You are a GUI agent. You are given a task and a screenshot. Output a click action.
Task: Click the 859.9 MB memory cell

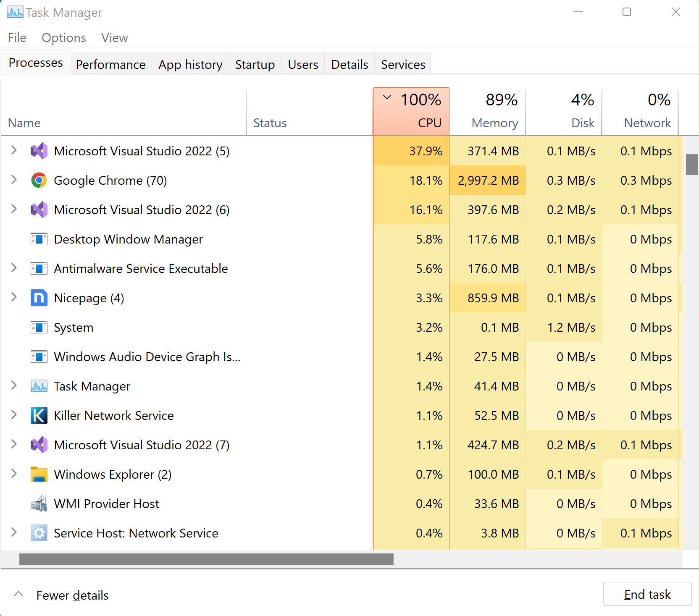click(x=488, y=298)
